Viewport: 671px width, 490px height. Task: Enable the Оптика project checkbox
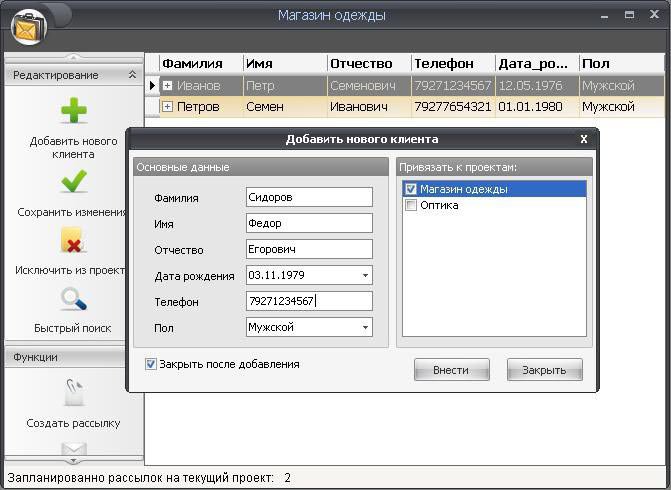pyautogui.click(x=411, y=205)
